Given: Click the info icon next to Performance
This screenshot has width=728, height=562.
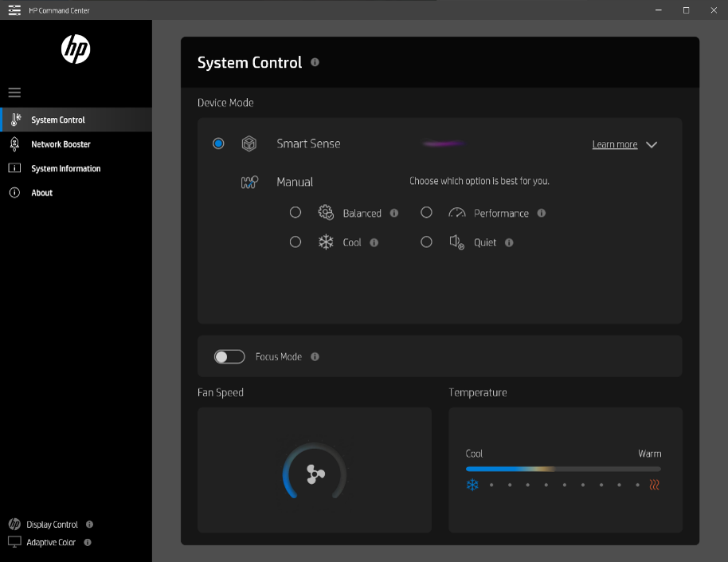Looking at the screenshot, I should click(x=542, y=213).
